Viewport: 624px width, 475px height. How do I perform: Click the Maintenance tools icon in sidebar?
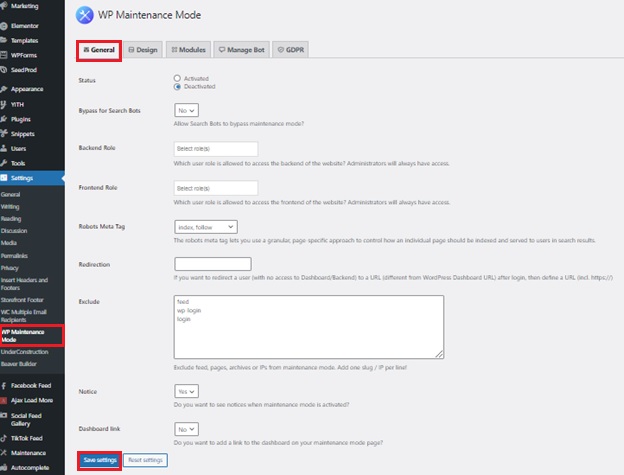[x=4, y=453]
